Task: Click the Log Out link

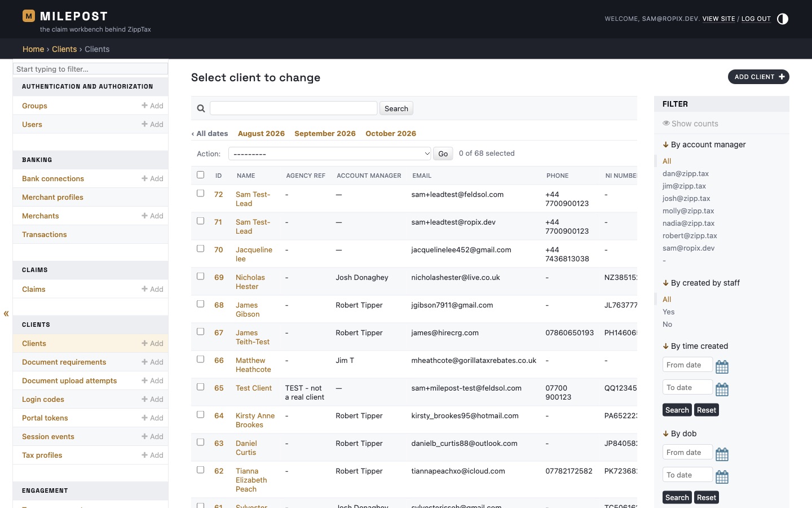Action: click(x=756, y=19)
